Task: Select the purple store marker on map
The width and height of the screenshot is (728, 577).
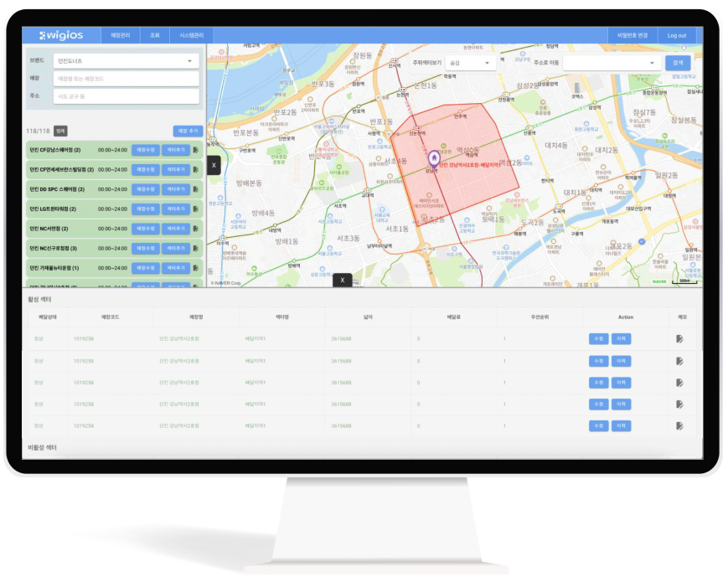Action: pyautogui.click(x=434, y=158)
